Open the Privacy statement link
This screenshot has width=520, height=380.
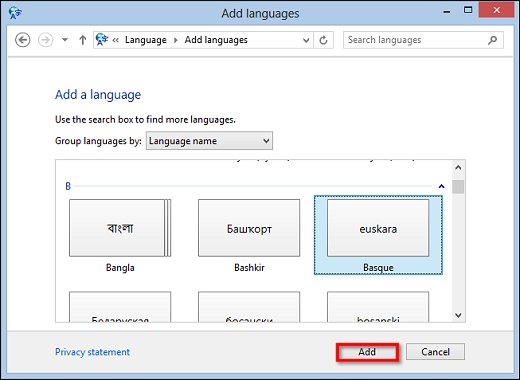pyautogui.click(x=92, y=352)
